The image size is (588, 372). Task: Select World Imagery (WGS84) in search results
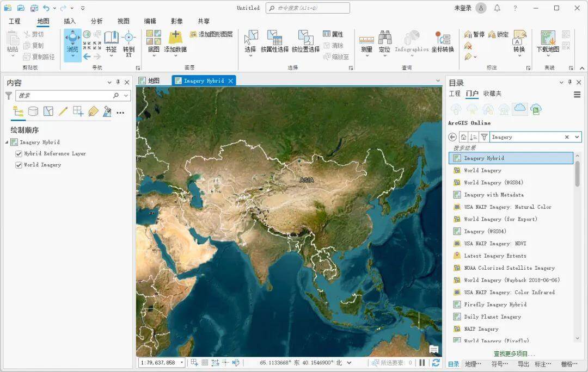point(493,183)
